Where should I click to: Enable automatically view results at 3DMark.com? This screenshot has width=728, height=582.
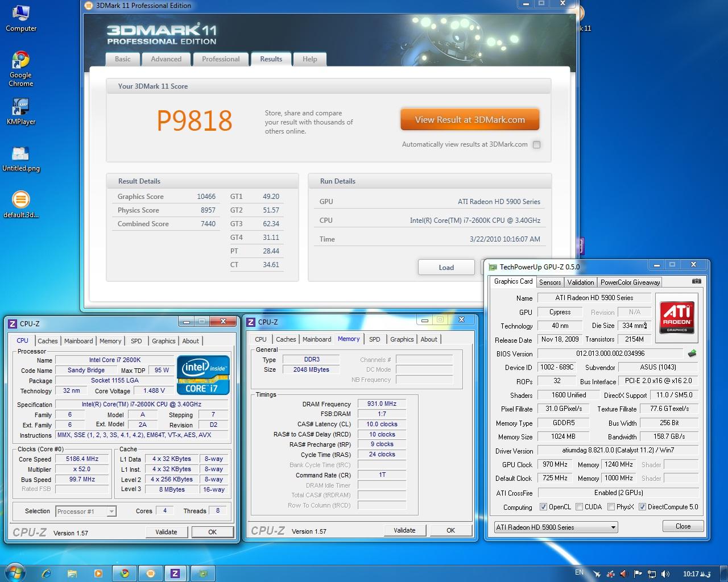536,144
